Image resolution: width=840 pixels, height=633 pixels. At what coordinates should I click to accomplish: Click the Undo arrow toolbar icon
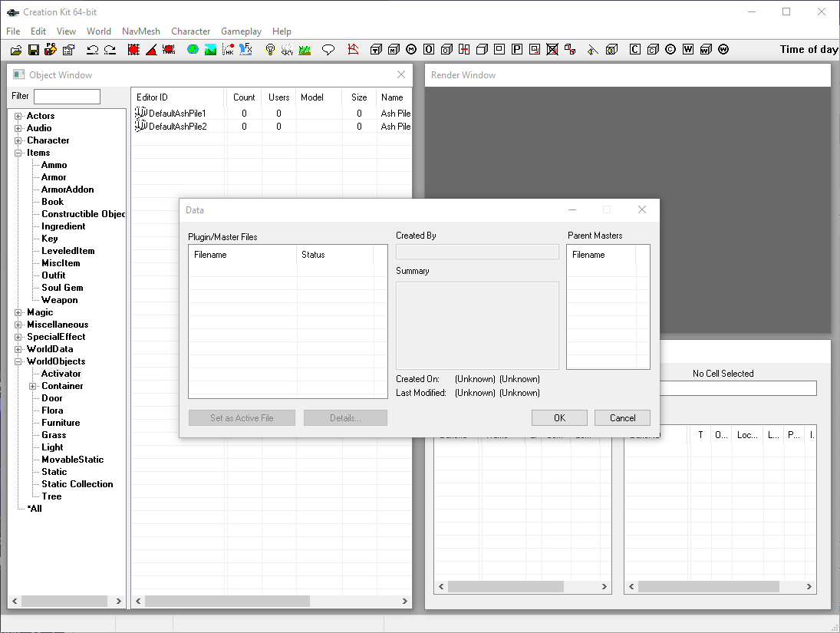pyautogui.click(x=92, y=50)
